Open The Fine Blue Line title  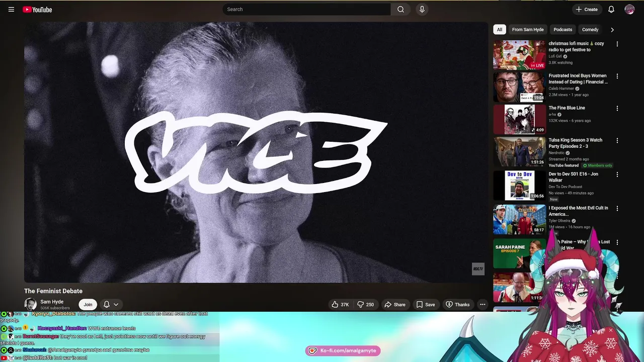[x=567, y=108]
